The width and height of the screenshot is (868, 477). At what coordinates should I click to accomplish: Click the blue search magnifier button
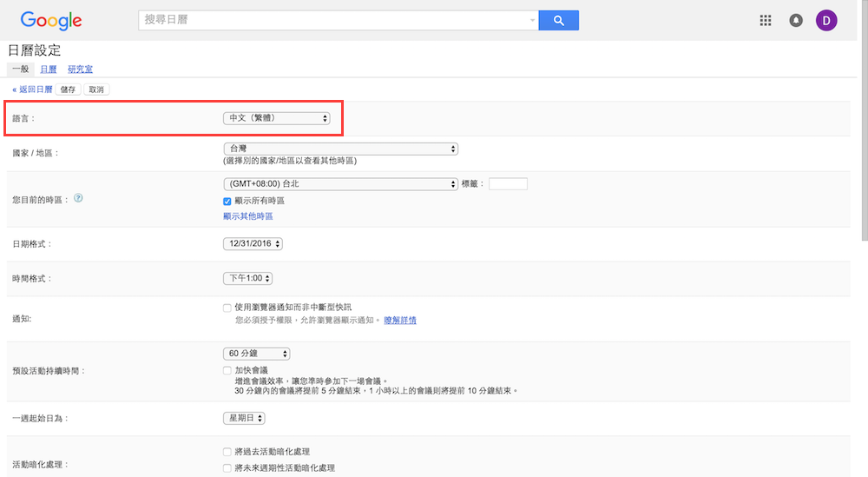(x=558, y=20)
